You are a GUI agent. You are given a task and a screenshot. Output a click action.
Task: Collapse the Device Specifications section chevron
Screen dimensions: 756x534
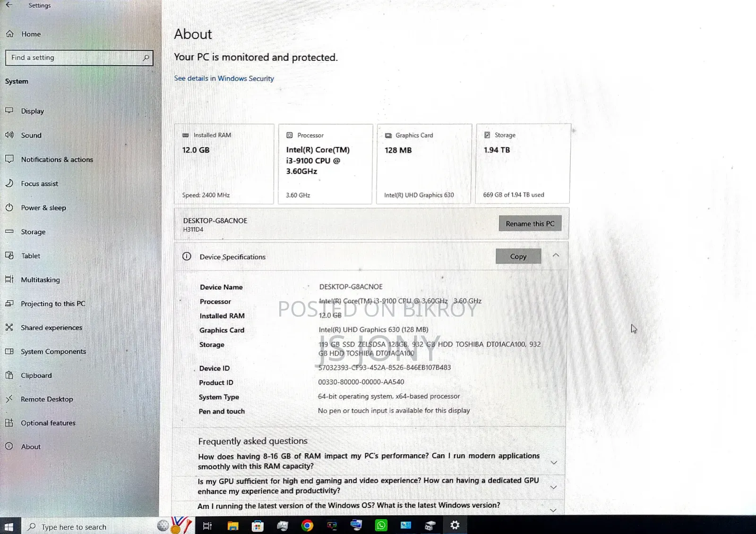[x=556, y=255]
